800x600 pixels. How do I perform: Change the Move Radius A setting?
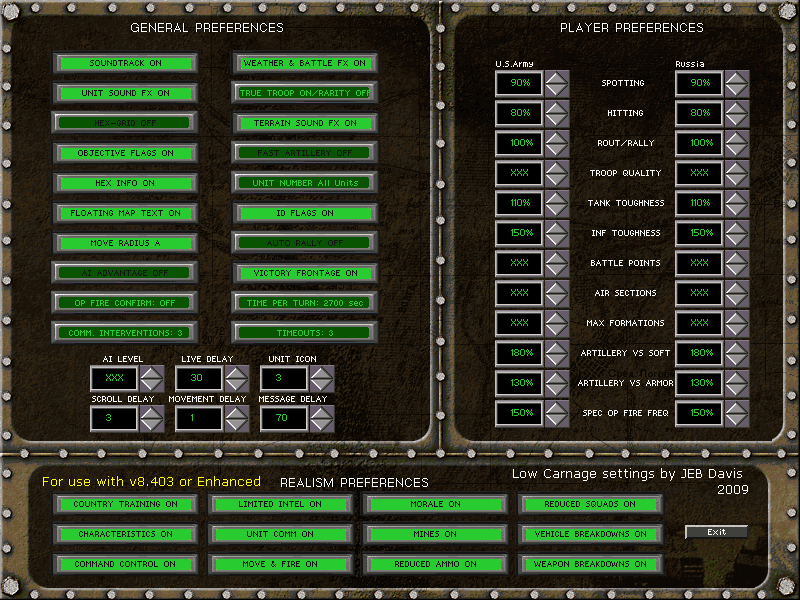(x=126, y=243)
